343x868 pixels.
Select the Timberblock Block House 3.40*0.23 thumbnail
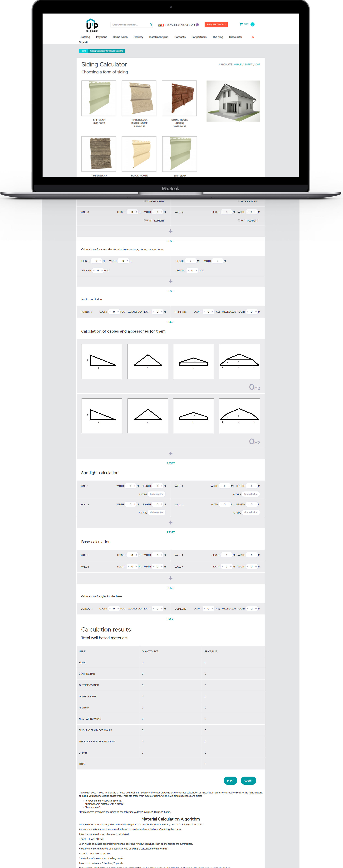[139, 98]
